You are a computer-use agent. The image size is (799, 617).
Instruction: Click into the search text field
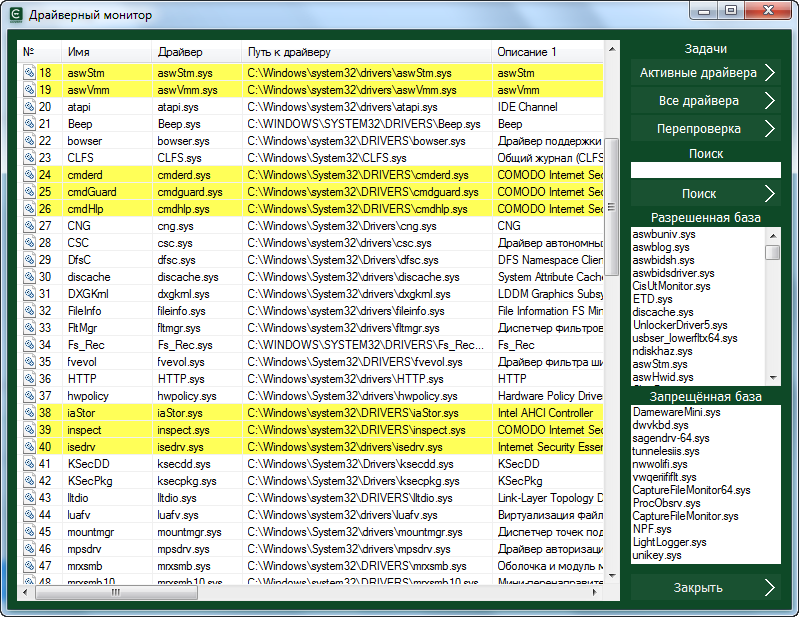[x=705, y=171]
